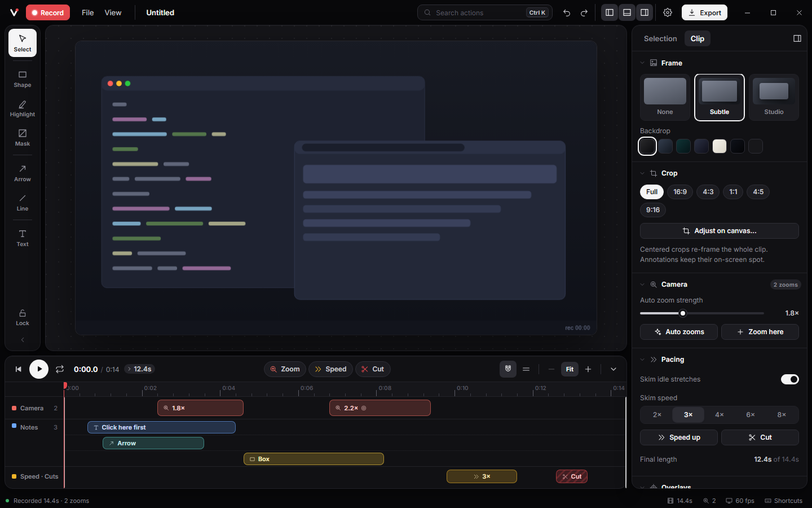Select the Mask tool
Screen dimensions: 812x508
coord(23,138)
